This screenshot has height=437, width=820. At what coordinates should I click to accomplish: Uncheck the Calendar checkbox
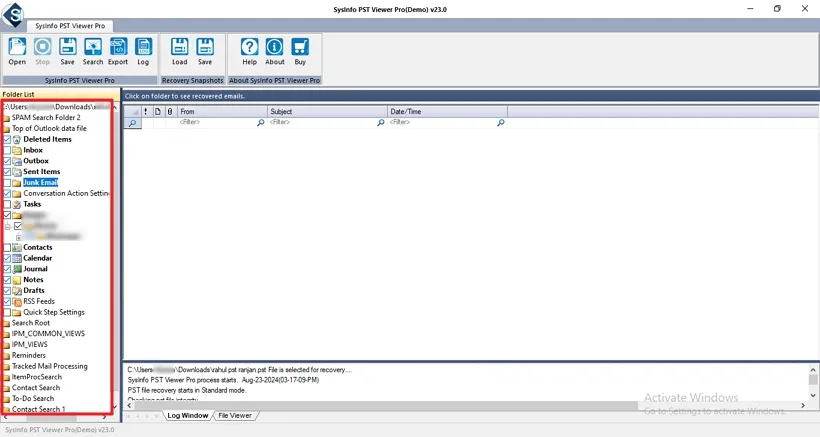pos(7,258)
